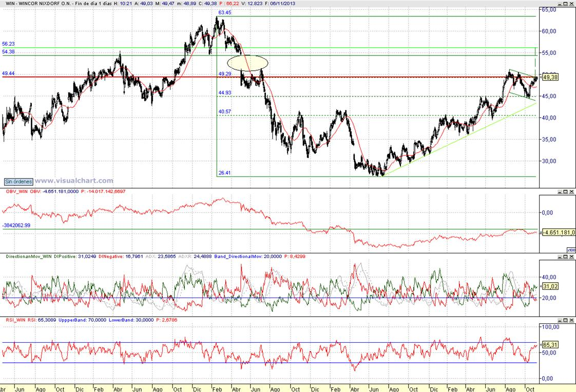Click the 'UppperBand: 70,0000' RSI reading
The width and height of the screenshot is (576, 392).
(x=82, y=320)
